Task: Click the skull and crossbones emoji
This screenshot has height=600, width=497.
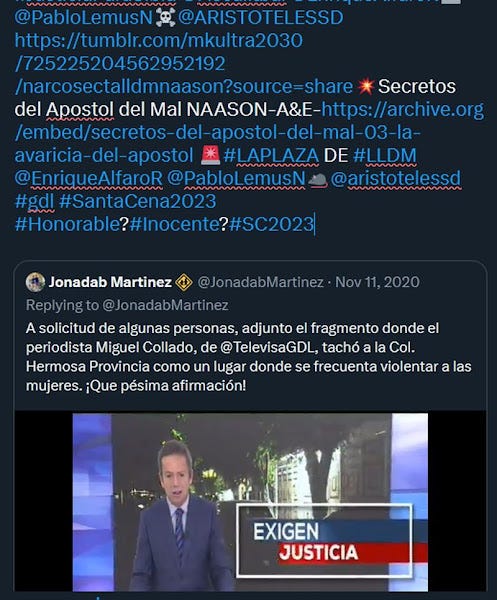Action: click(165, 17)
